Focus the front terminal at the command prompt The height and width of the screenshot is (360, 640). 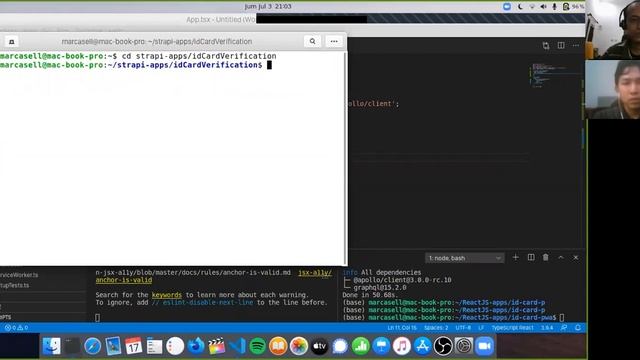click(269, 65)
